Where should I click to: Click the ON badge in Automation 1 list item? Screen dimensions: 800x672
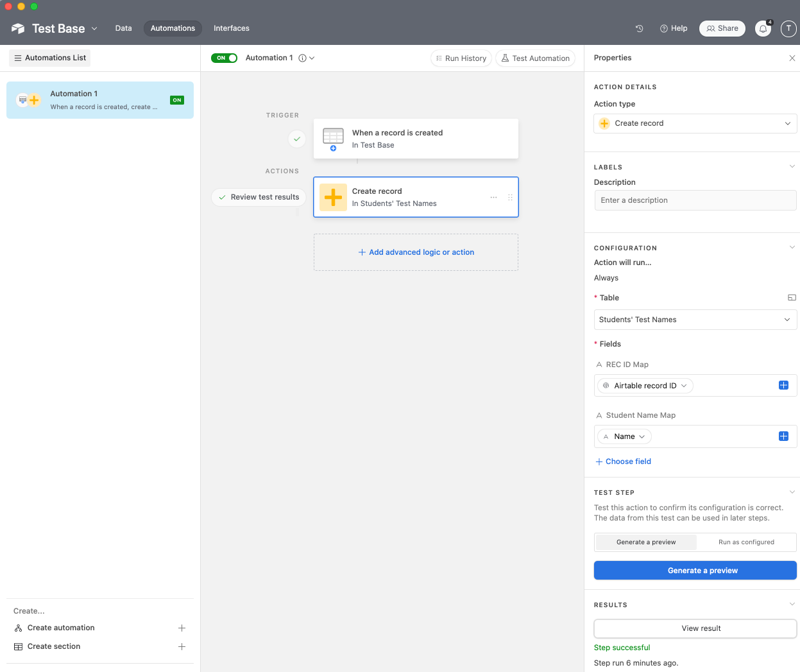pos(177,100)
